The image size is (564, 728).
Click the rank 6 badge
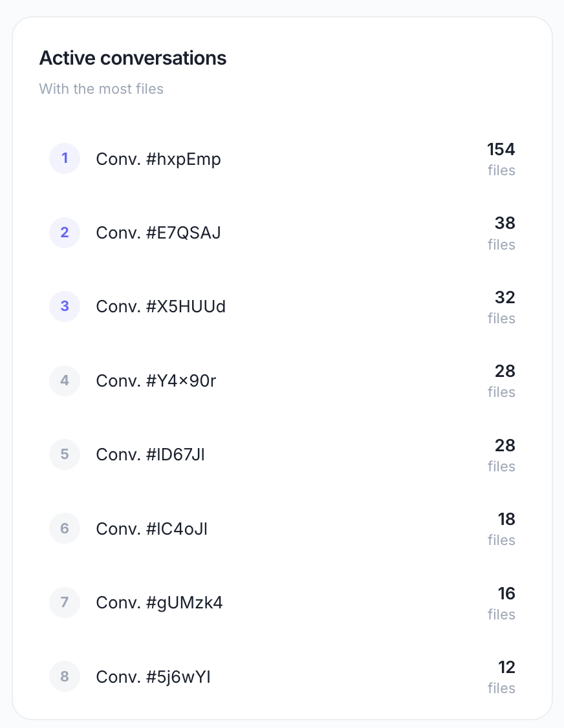(x=65, y=528)
